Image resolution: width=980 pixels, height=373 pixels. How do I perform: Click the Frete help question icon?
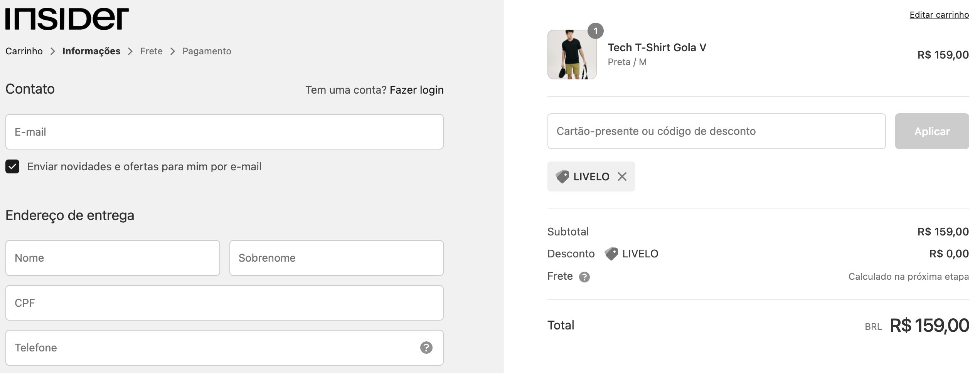(584, 277)
